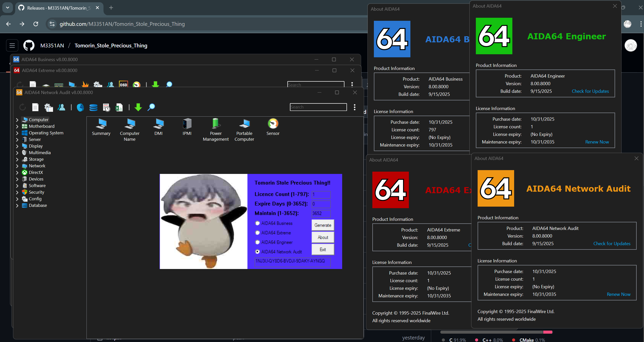Open the Preferences gear-checklist icon in Network Audit toolbar

click(x=49, y=107)
